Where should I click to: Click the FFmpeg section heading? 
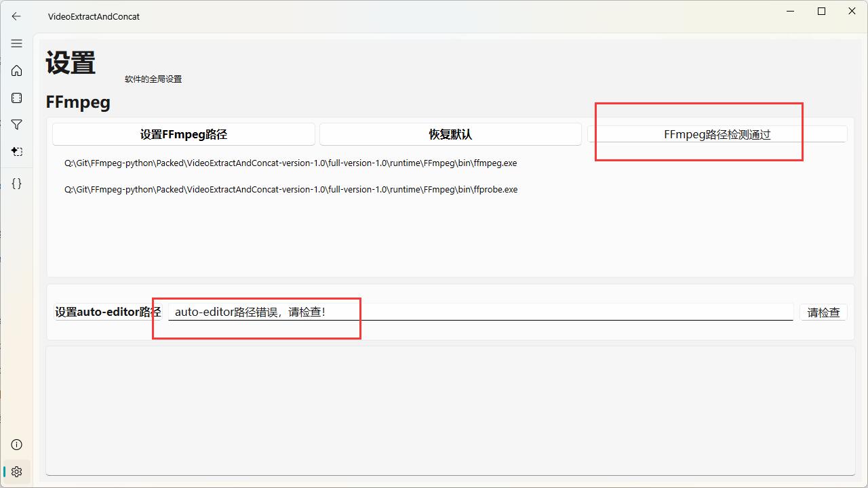78,102
